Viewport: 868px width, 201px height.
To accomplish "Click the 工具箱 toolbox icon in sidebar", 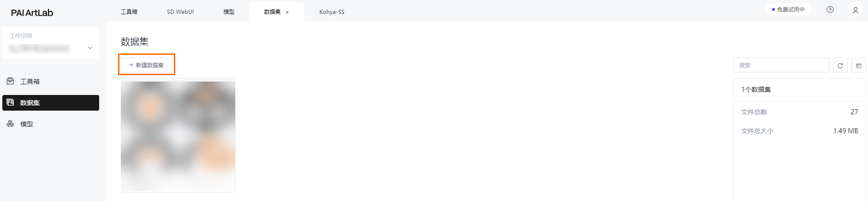I will point(10,81).
